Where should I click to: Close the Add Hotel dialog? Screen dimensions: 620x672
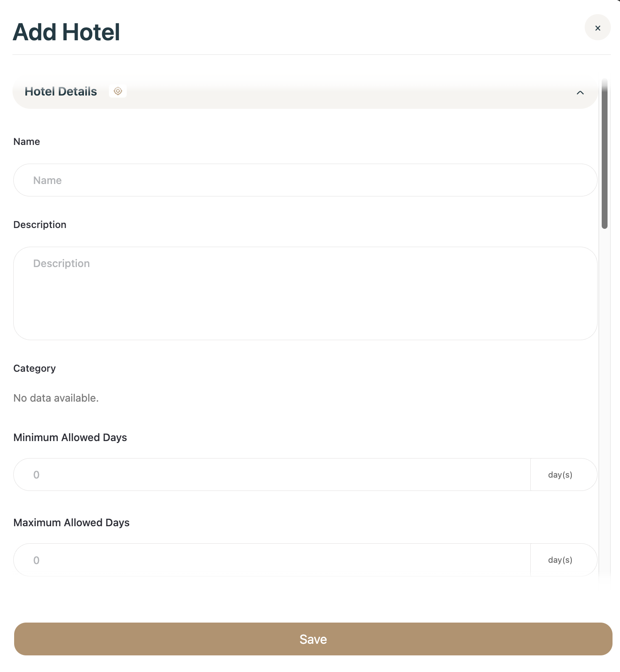598,28
